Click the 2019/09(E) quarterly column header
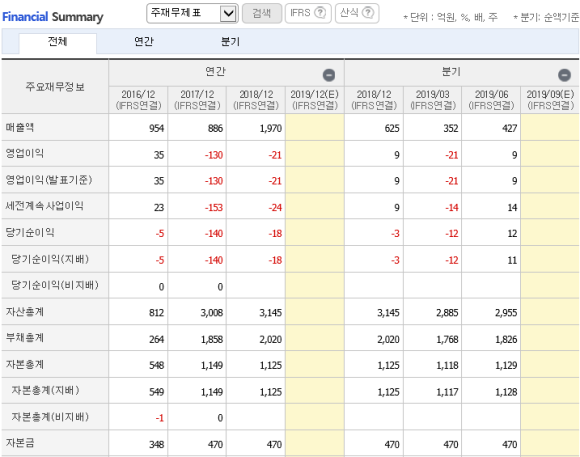The image size is (580, 457). pos(550,100)
